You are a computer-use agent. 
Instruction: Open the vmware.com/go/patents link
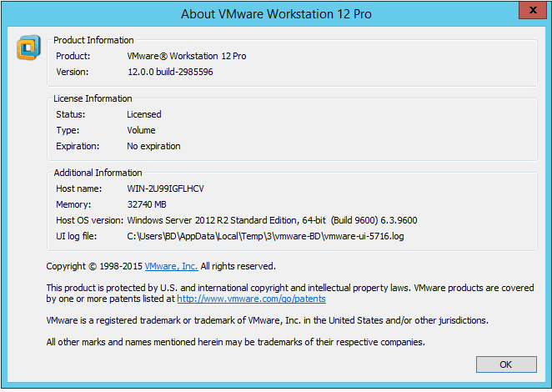tap(251, 299)
